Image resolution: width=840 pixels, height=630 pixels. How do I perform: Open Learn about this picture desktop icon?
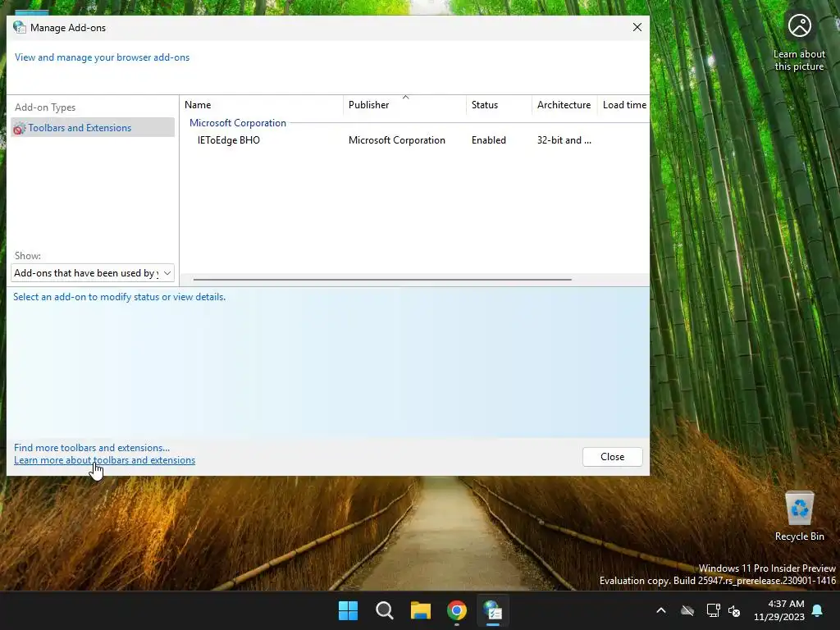point(799,43)
